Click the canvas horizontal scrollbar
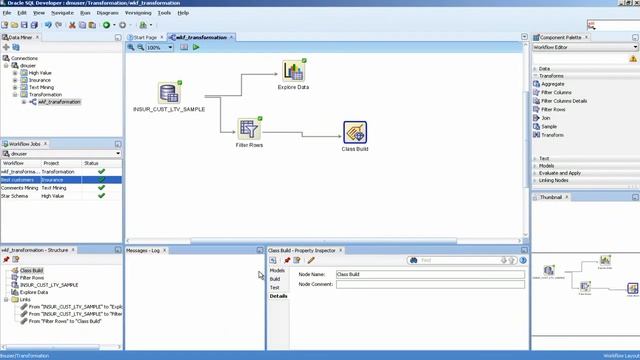The width and height of the screenshot is (640, 360). click(x=324, y=241)
